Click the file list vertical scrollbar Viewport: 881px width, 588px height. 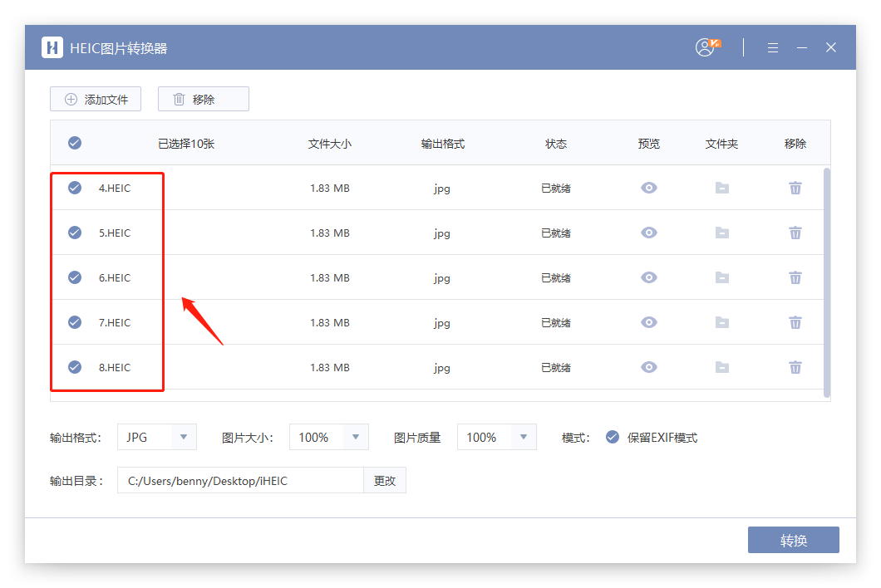point(826,282)
